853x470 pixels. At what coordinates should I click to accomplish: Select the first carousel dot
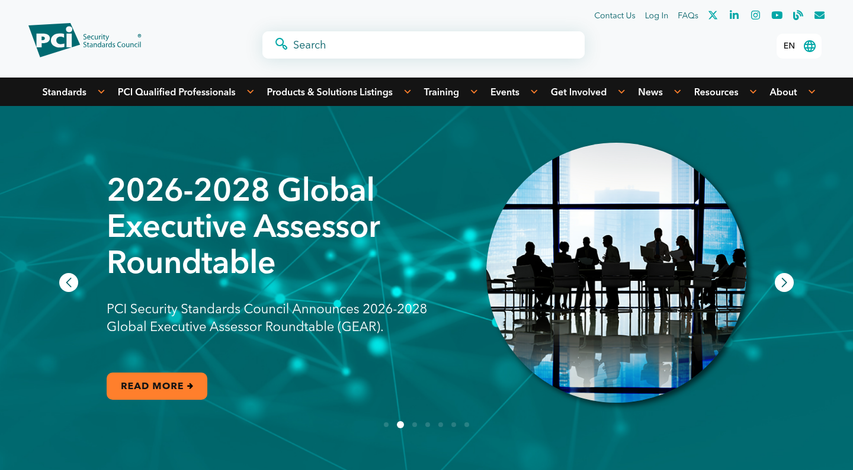(x=386, y=425)
